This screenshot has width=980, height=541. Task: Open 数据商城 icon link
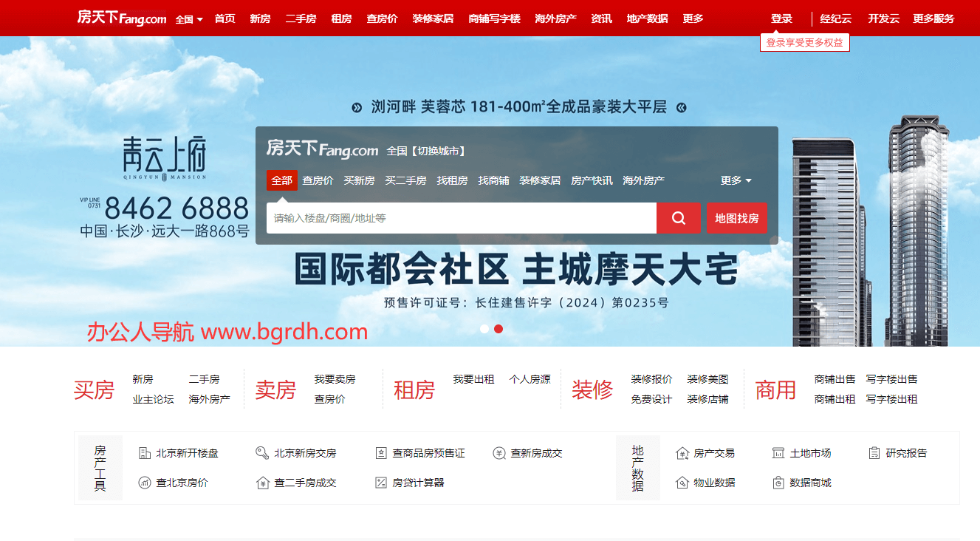tap(801, 483)
